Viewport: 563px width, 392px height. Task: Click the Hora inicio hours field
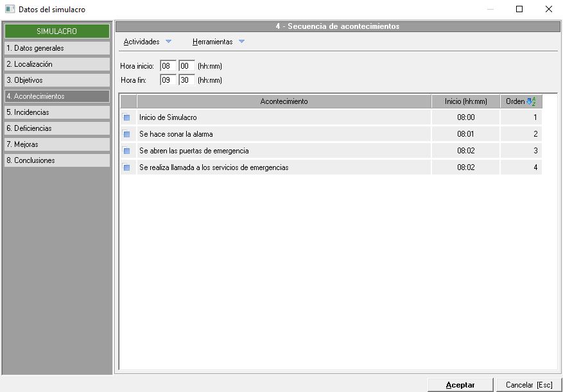pyautogui.click(x=168, y=66)
